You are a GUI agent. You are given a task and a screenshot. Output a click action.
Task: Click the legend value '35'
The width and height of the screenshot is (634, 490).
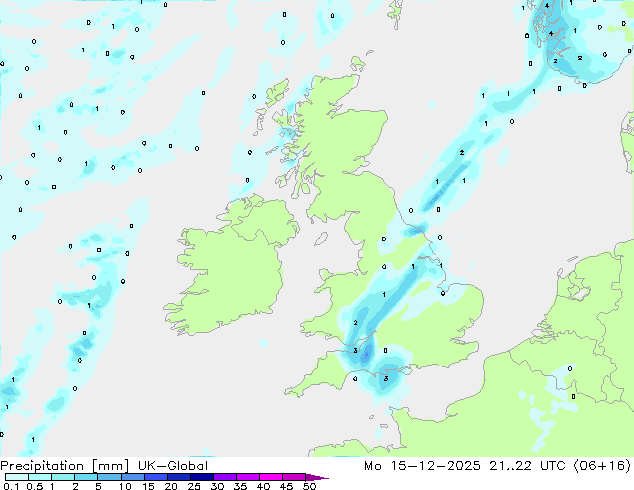click(240, 486)
